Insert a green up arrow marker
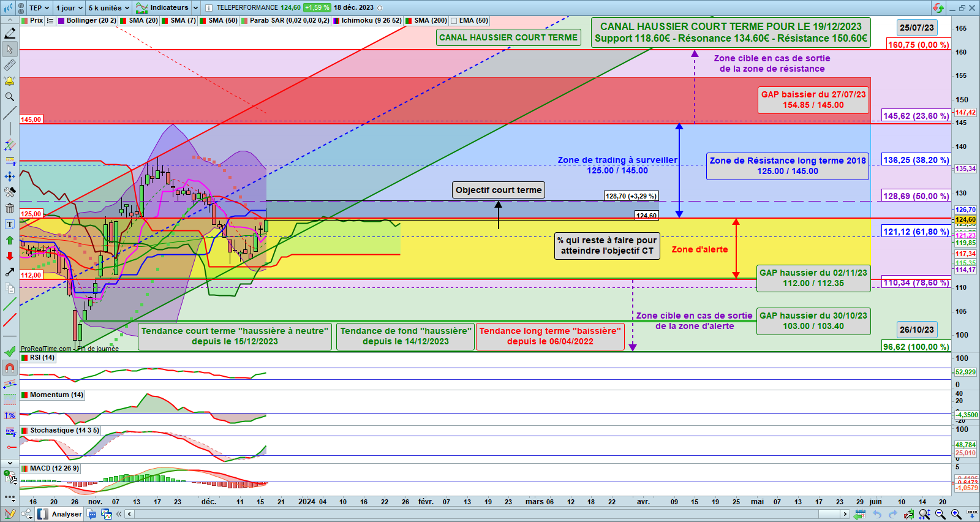 (x=10, y=240)
